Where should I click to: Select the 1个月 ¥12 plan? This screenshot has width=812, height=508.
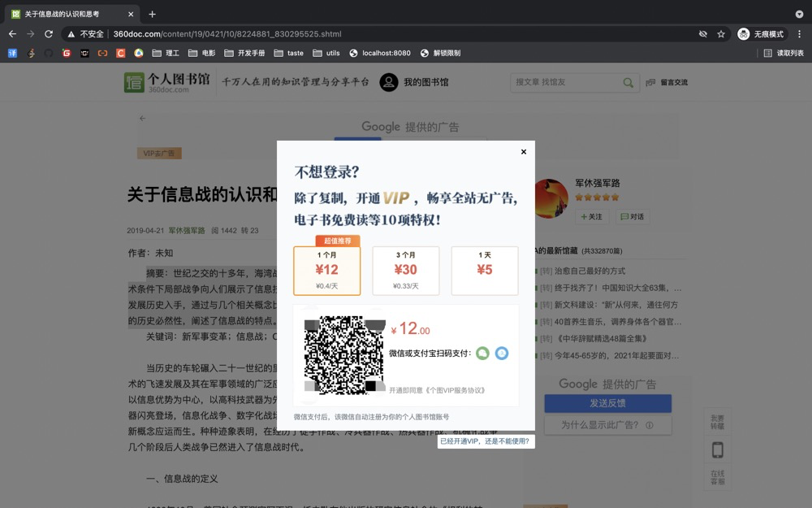326,271
